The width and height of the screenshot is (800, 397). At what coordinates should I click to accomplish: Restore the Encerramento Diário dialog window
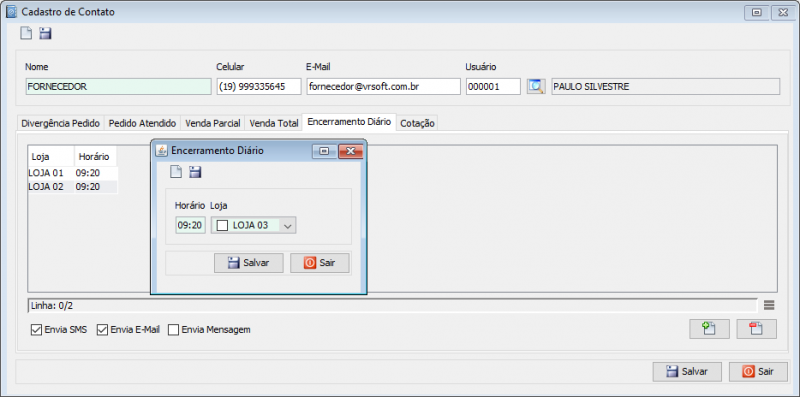324,151
